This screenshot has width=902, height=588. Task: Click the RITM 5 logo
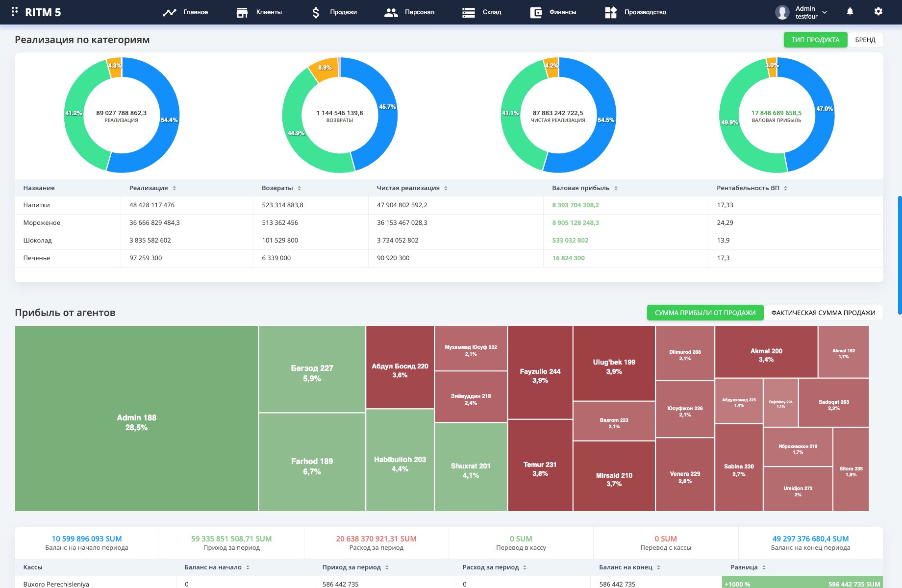[x=43, y=12]
